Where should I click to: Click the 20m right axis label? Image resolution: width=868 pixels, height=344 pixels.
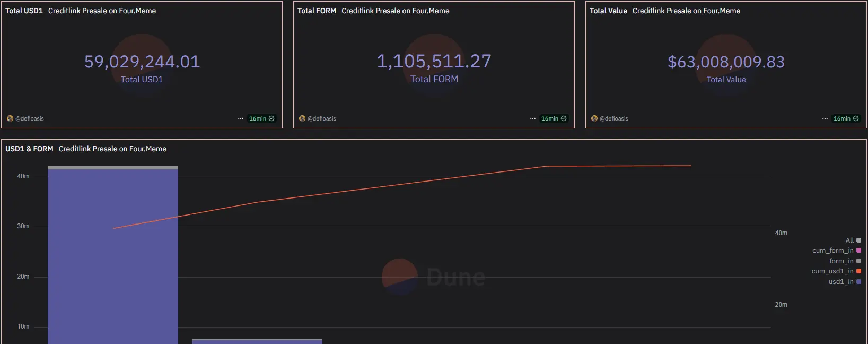tap(781, 305)
